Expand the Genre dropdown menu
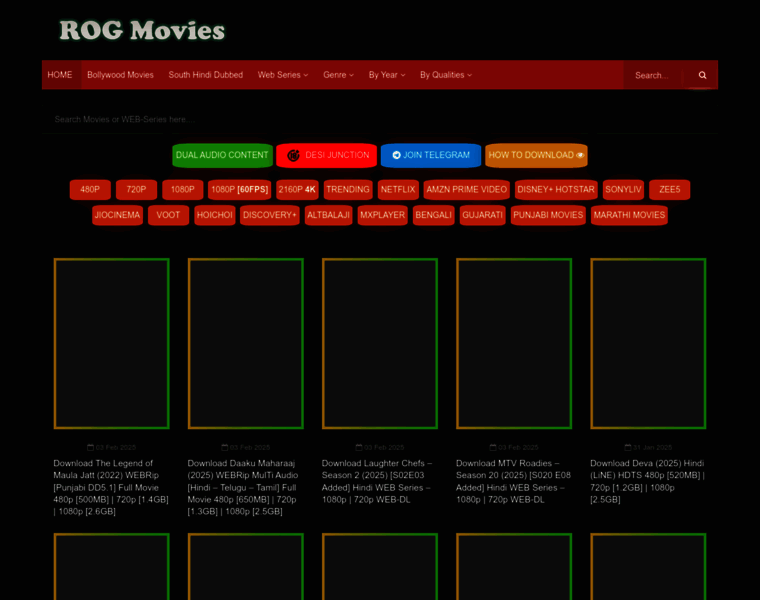The image size is (760, 600). 338,75
